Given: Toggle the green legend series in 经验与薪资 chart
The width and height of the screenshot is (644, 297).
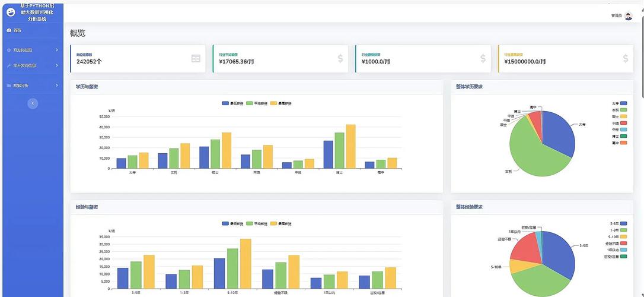Looking at the screenshot, I should [250, 224].
